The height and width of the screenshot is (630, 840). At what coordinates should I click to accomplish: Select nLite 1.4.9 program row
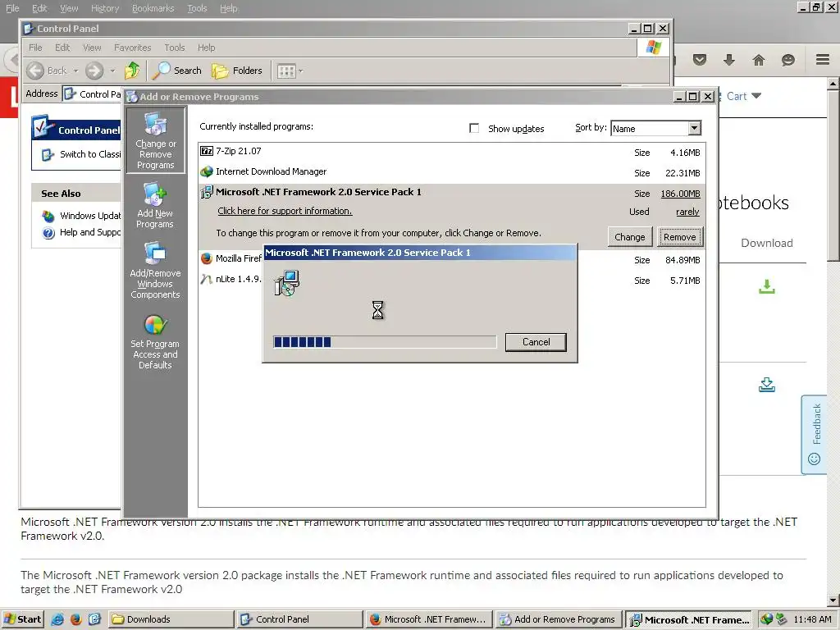[x=451, y=280]
